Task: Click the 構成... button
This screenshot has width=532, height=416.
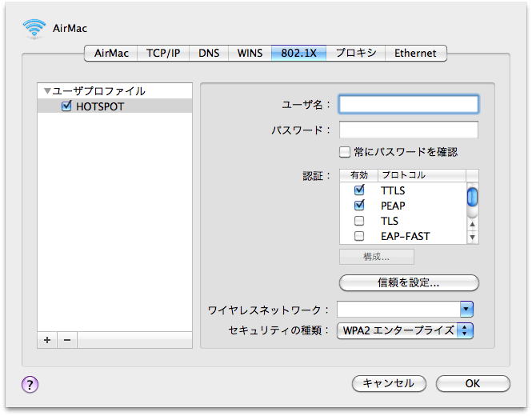Action: [377, 257]
